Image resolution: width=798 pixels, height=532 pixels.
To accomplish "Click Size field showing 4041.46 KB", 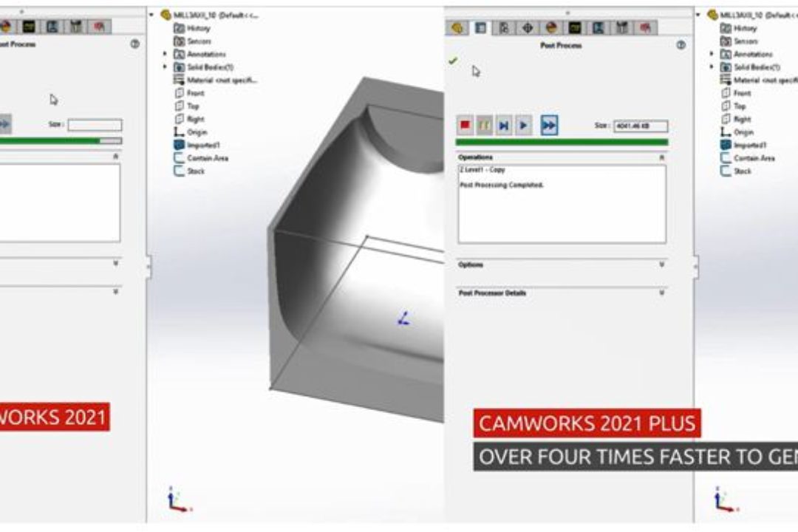I will tap(641, 126).
